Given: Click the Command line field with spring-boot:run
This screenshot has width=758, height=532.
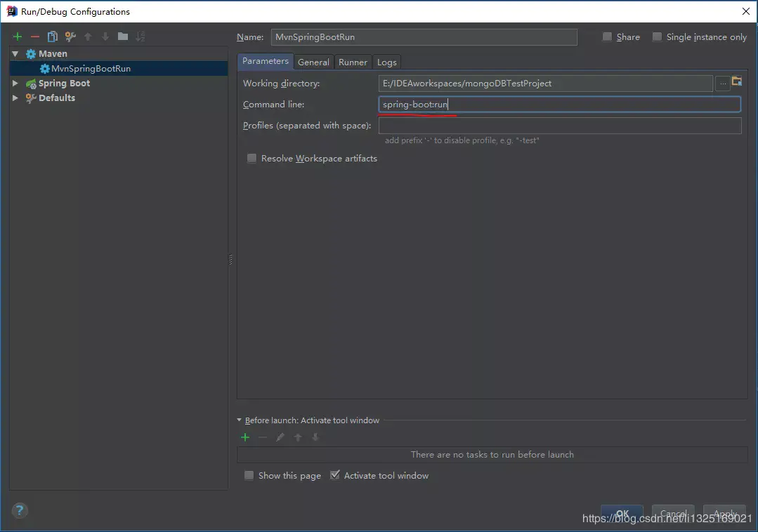Looking at the screenshot, I should [x=560, y=105].
